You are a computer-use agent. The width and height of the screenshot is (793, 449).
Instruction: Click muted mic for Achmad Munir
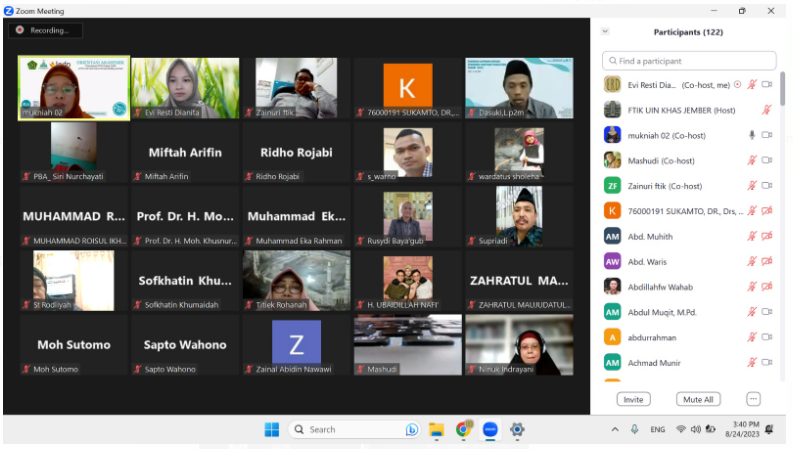point(752,363)
